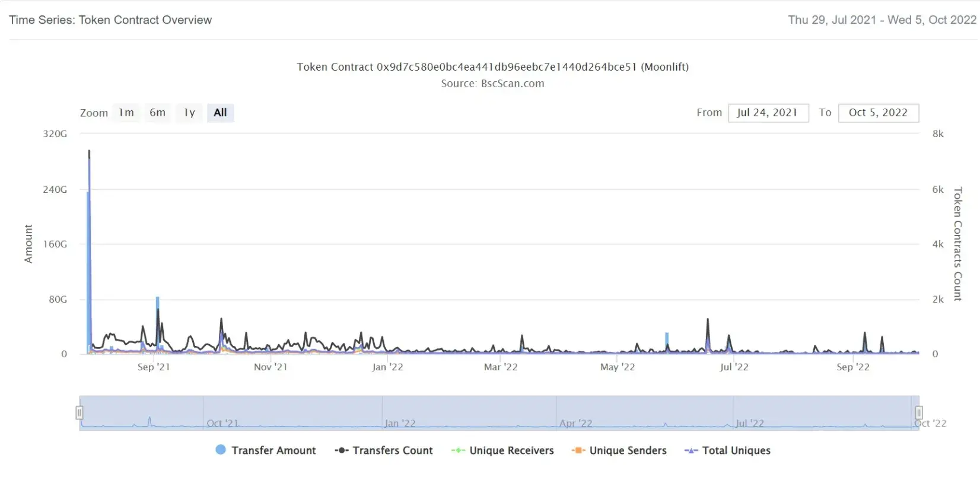The width and height of the screenshot is (980, 483).
Task: Click the date range text in header
Action: pos(882,20)
